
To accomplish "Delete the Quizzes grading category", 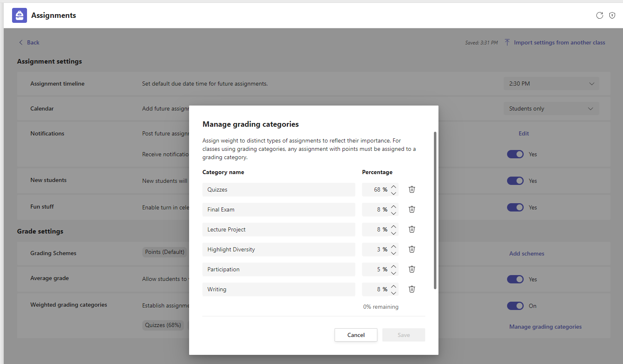I will 411,189.
